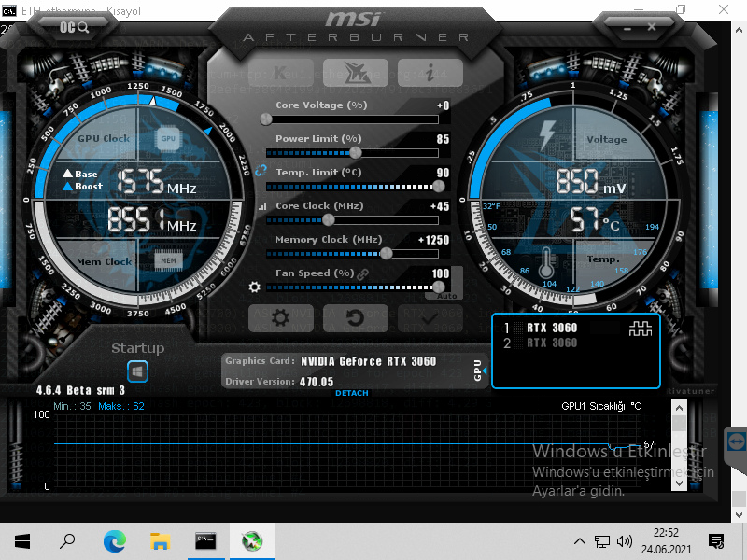747x560 pixels.
Task: Click the Min.: 35 graph text
Action: point(72,406)
